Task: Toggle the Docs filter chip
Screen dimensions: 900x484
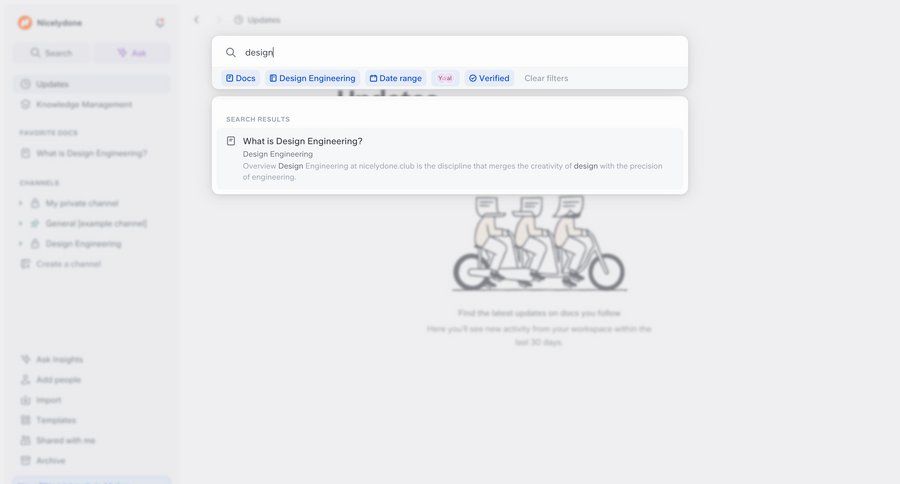Action: (240, 78)
